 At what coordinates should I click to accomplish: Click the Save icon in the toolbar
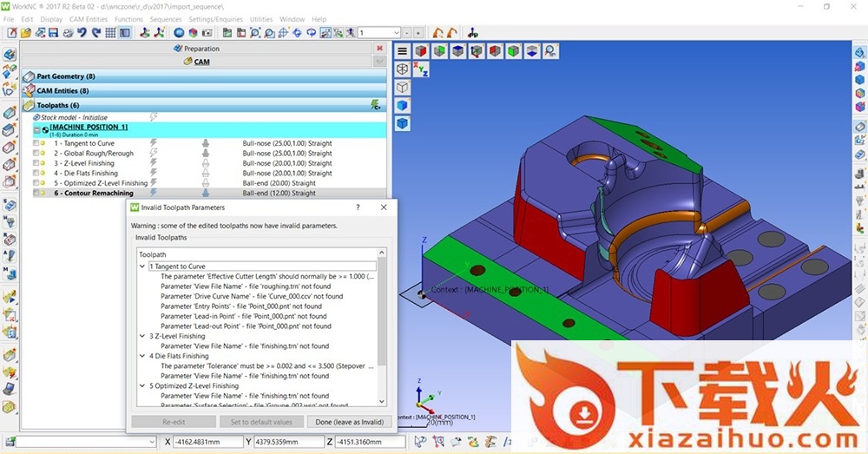54,33
